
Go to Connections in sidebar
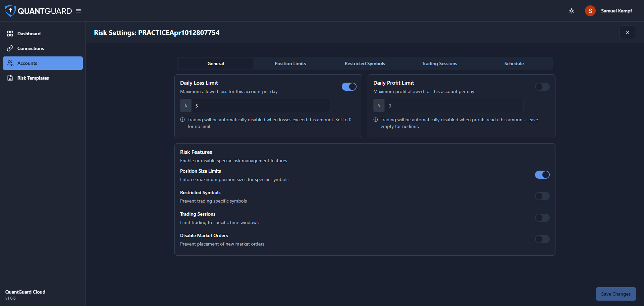pos(31,48)
